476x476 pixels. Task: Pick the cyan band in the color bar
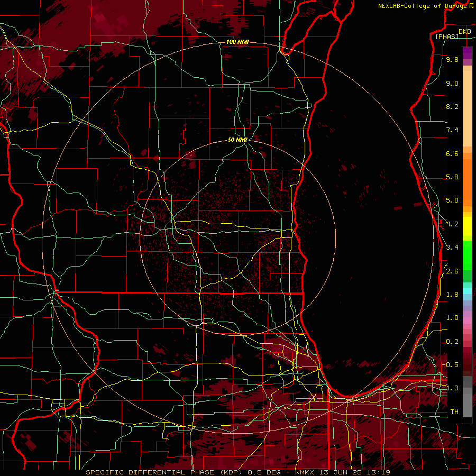tap(467, 290)
